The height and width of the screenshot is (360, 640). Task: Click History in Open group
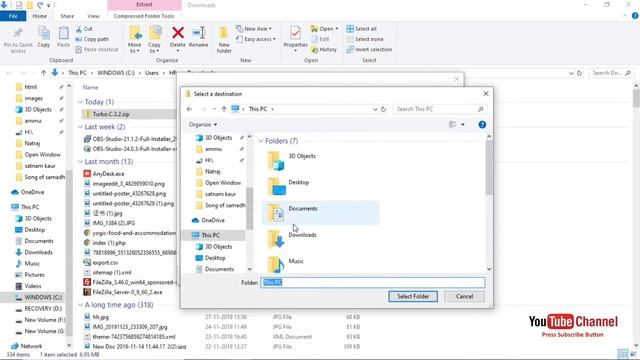pos(324,49)
